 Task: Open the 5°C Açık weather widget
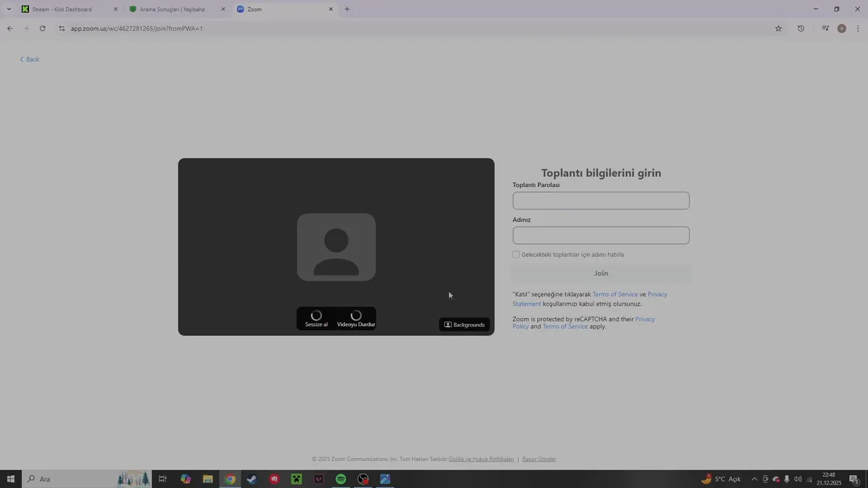[720, 479]
